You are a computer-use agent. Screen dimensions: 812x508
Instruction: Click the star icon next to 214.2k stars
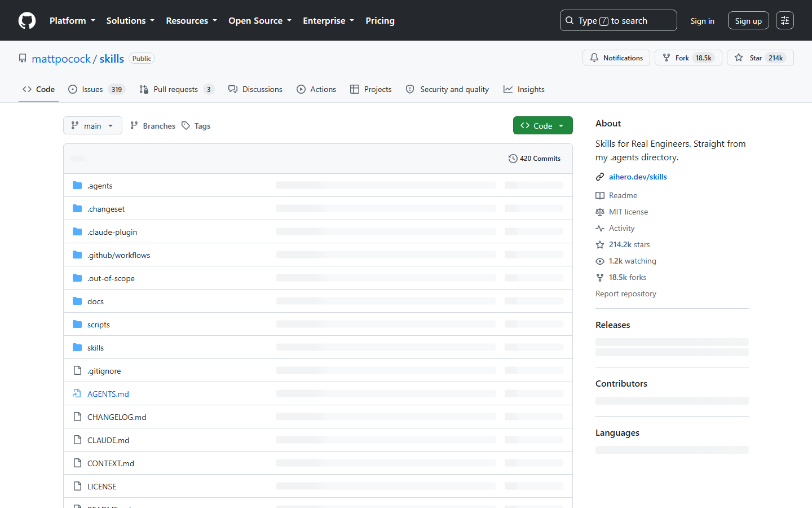click(600, 244)
